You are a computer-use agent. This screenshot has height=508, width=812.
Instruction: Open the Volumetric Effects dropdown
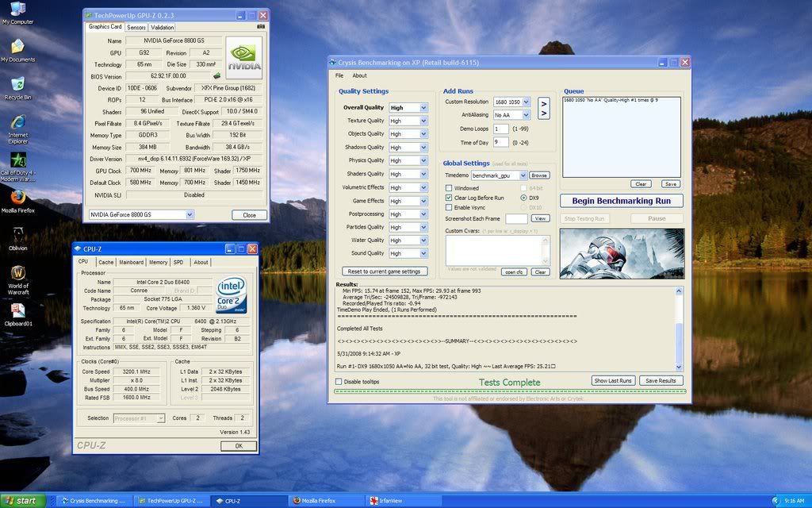click(x=423, y=187)
